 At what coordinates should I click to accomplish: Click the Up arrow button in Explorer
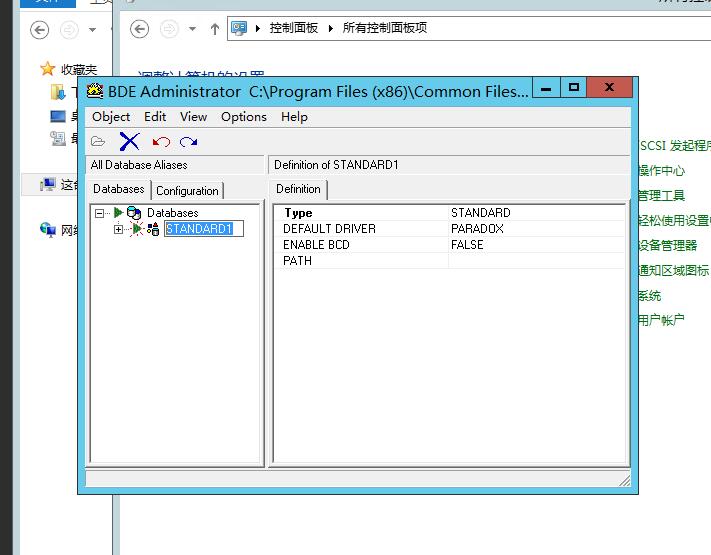(x=214, y=29)
